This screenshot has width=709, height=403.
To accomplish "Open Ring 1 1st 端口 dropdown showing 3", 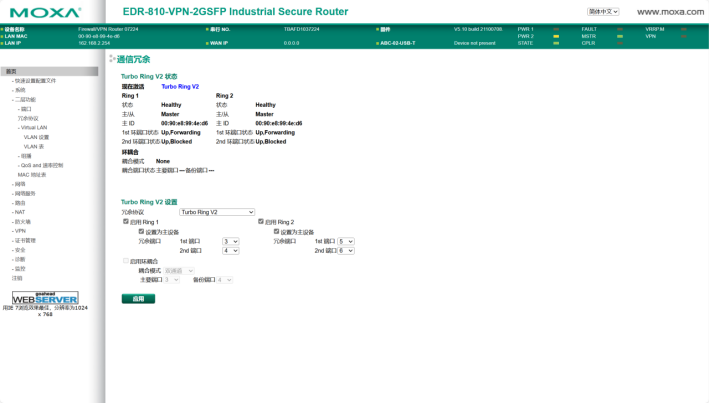I will point(231,242).
